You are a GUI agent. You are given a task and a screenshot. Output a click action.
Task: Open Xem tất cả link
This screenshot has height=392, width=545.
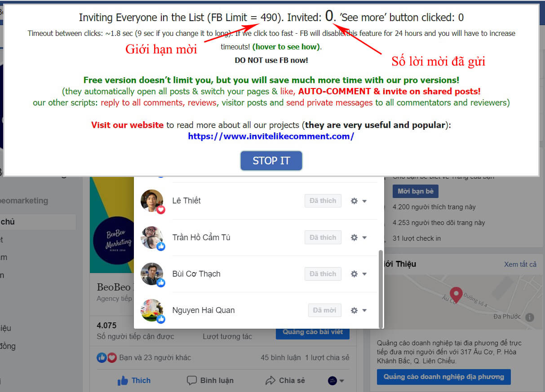pyautogui.click(x=520, y=264)
